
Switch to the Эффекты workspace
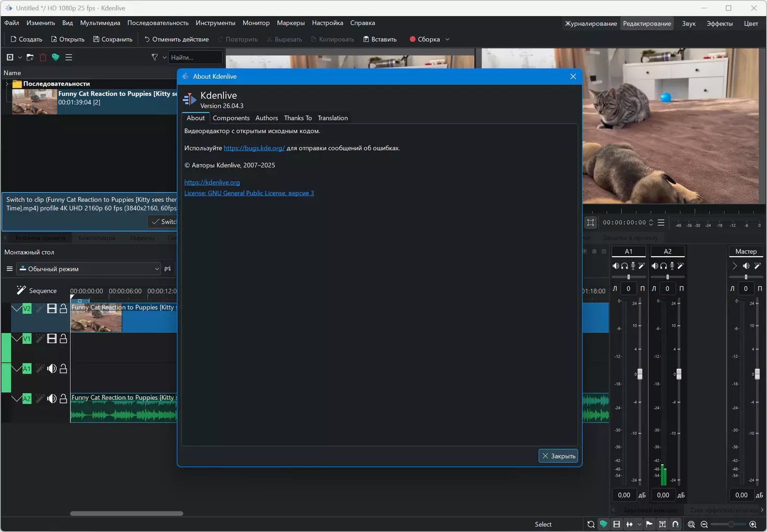[x=720, y=23]
